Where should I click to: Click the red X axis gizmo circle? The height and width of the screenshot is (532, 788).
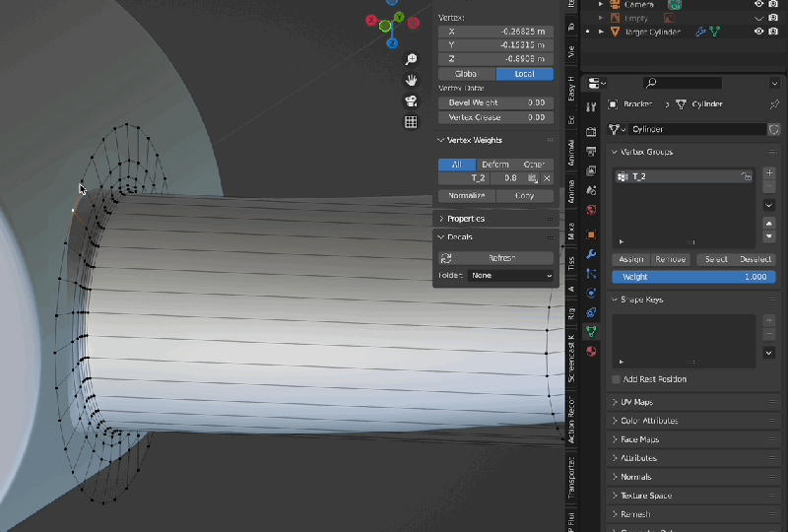371,20
